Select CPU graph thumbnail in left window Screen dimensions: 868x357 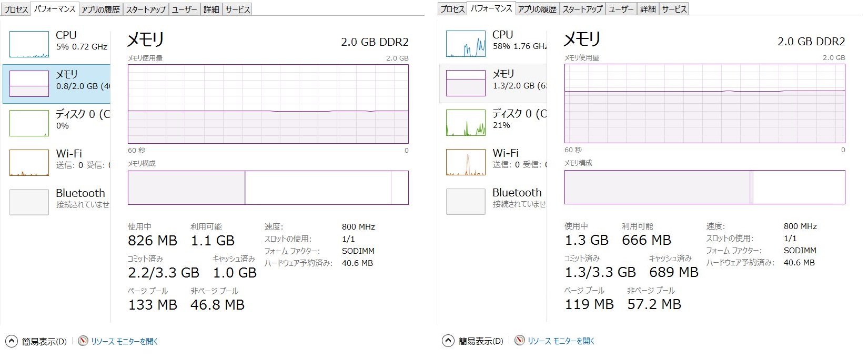pyautogui.click(x=29, y=44)
